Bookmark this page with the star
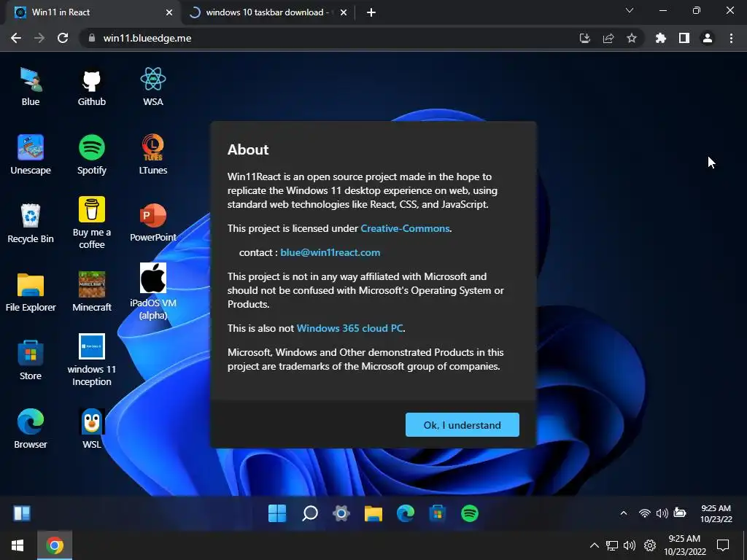The image size is (747, 560). coord(632,38)
